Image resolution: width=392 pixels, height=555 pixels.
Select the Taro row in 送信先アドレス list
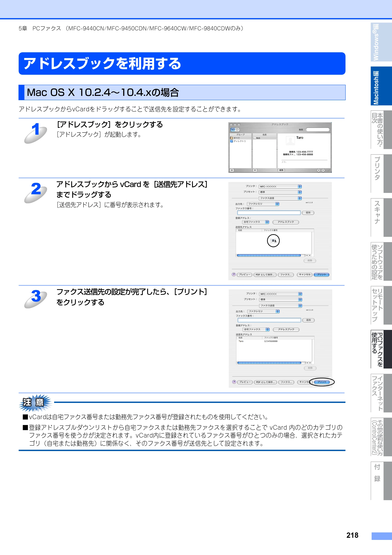(274, 341)
